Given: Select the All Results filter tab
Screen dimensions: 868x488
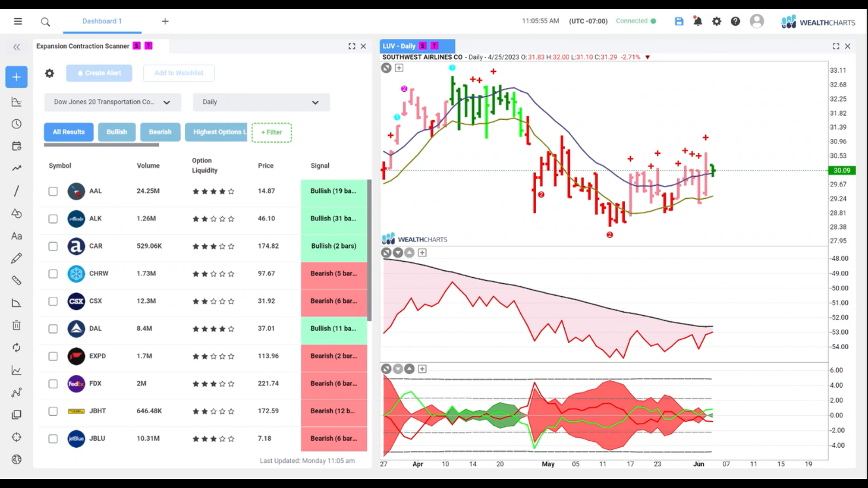Looking at the screenshot, I should pyautogui.click(x=69, y=132).
